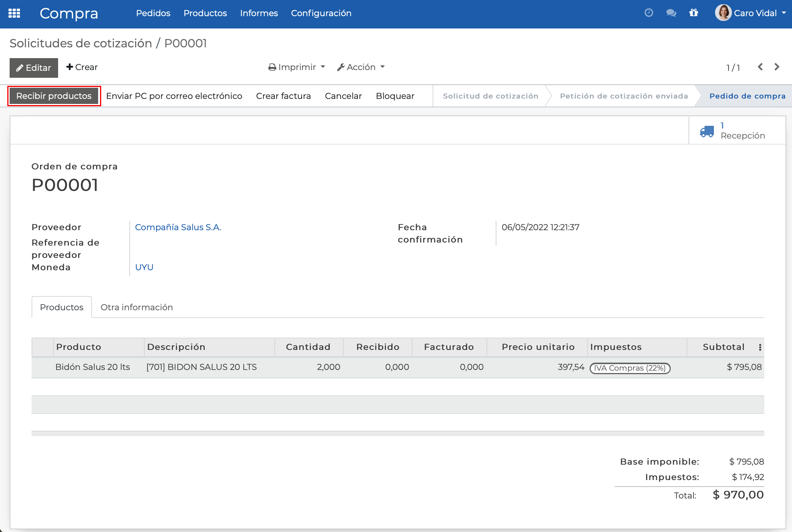
Task: Click the Odoo enterprise gift icon
Action: click(x=694, y=13)
